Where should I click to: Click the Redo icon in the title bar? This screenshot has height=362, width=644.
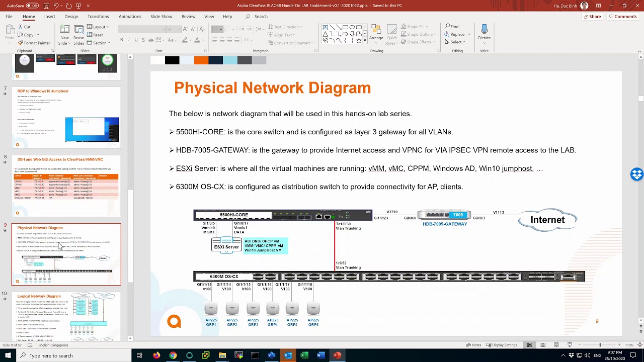point(69,6)
